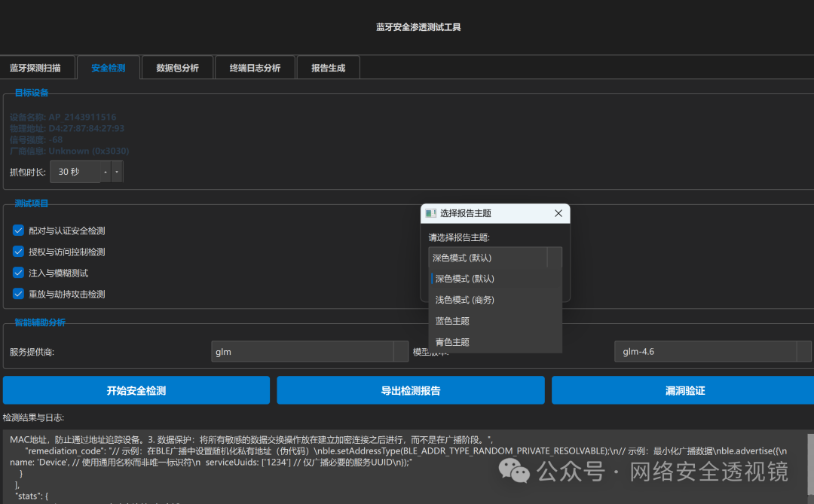This screenshot has width=814, height=504.
Task: Select the 安全检测 tab
Action: tap(109, 68)
